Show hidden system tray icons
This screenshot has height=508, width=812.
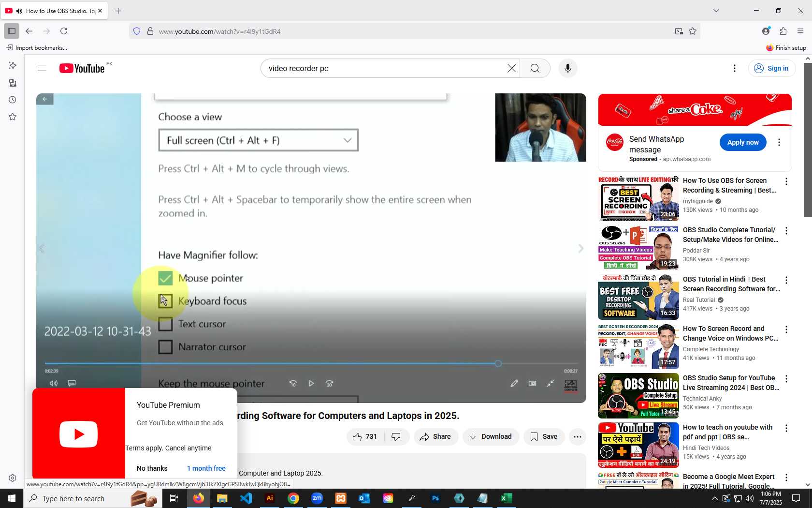[x=714, y=498]
